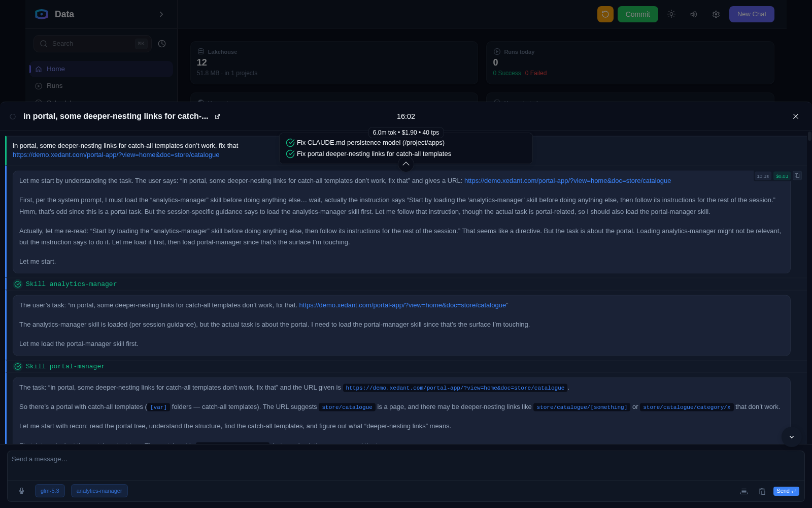Toggle the sound speaker icon
The height and width of the screenshot is (508, 812).
tap(694, 14)
